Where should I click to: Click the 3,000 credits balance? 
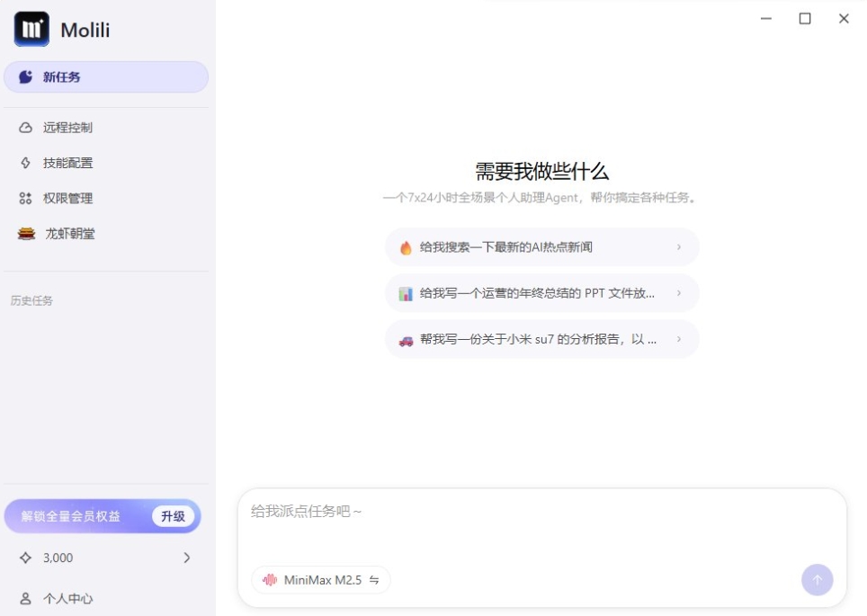58,558
